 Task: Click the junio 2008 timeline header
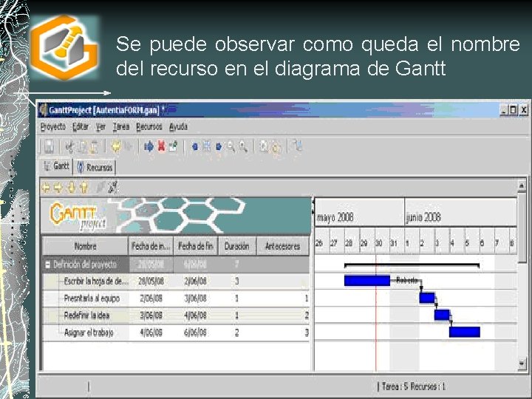(461, 212)
